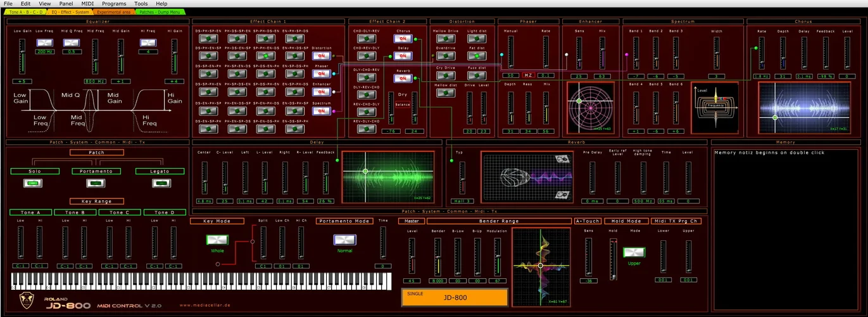Open the File menu
The width and height of the screenshot is (868, 317).
tap(8, 4)
